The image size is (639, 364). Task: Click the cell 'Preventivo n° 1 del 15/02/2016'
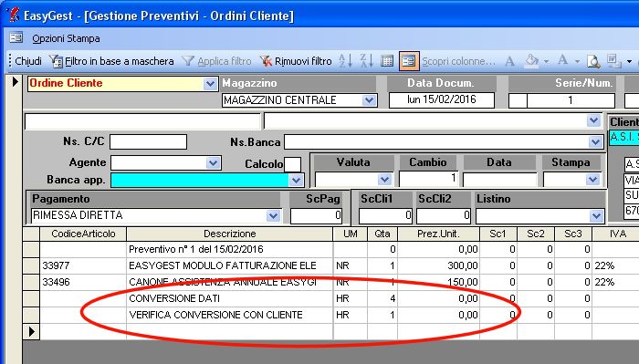pos(230,249)
